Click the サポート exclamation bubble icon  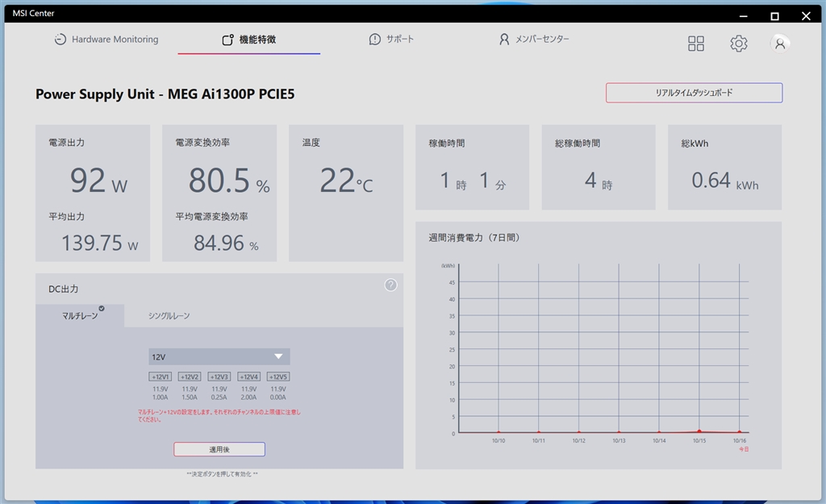[x=374, y=40]
